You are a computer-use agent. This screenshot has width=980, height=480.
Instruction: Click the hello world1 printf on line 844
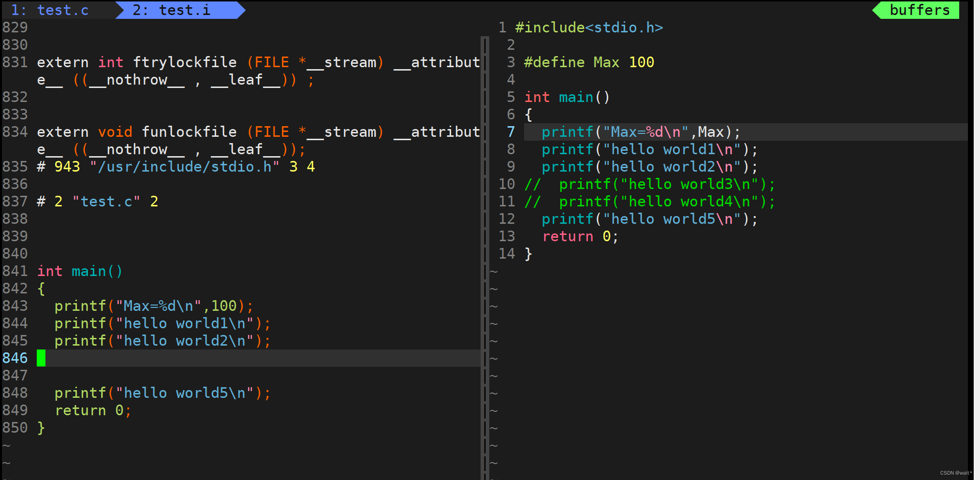163,323
